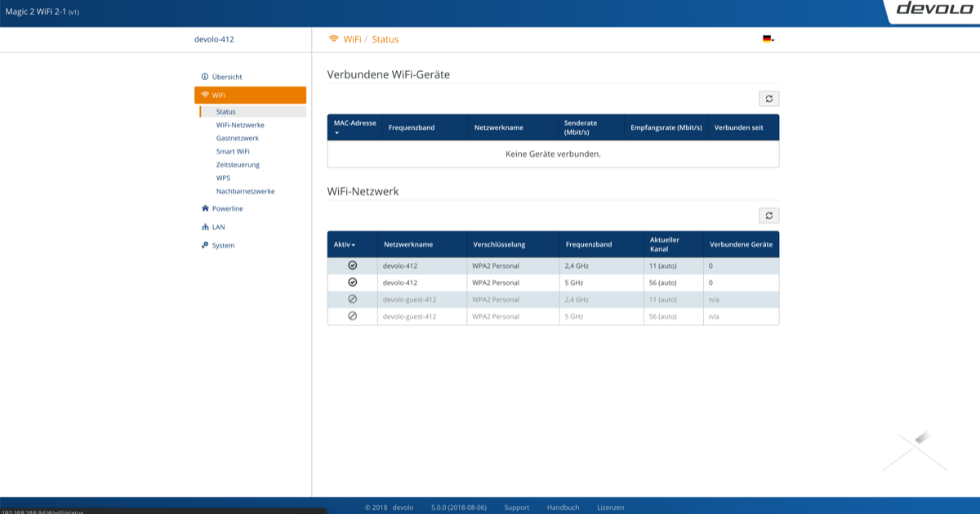
Task: Click the devolo logo in header
Action: point(930,9)
